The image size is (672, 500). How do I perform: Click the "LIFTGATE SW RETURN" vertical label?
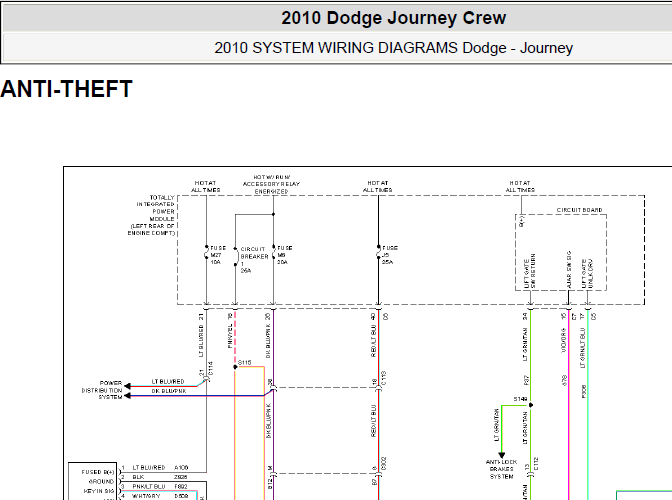pos(530,271)
